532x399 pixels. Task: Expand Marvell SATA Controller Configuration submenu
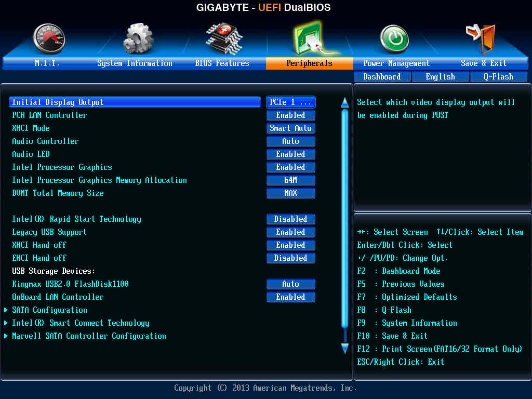click(x=89, y=336)
